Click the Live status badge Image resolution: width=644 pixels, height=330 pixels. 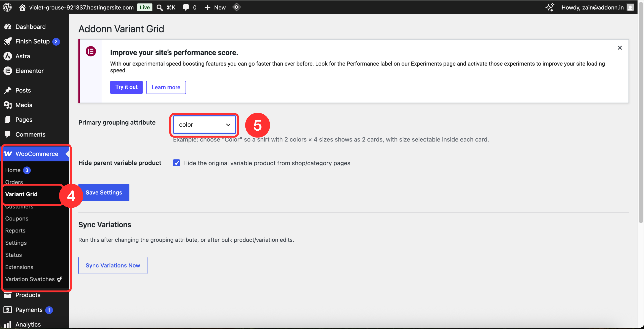[x=145, y=8]
